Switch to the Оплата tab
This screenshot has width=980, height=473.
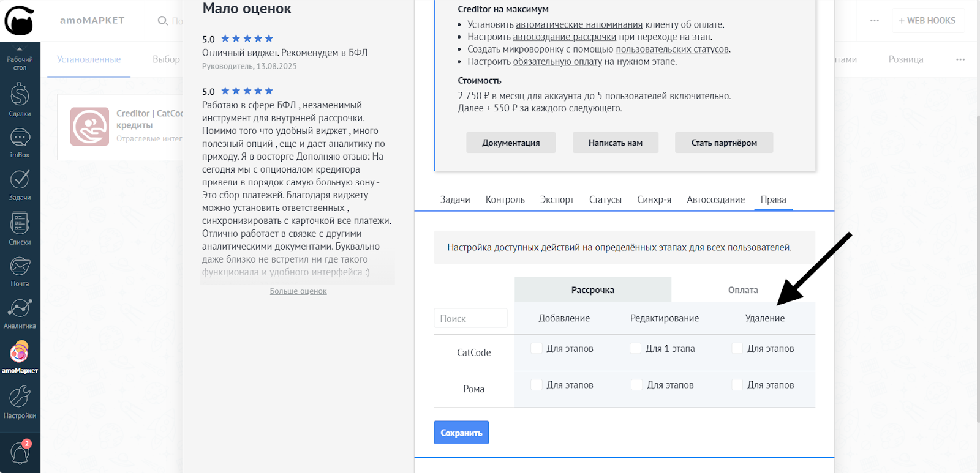point(743,290)
